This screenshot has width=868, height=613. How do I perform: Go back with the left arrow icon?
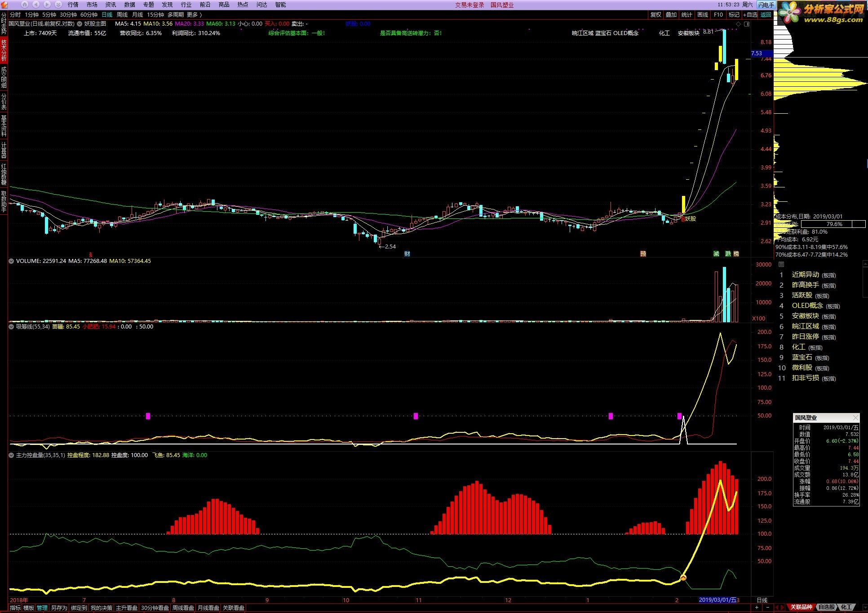(36, 4)
